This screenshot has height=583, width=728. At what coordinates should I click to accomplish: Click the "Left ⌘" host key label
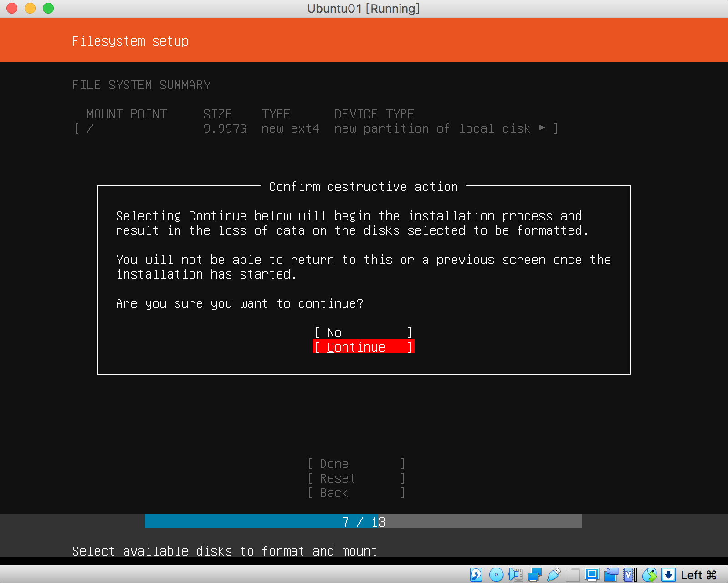[698, 575]
